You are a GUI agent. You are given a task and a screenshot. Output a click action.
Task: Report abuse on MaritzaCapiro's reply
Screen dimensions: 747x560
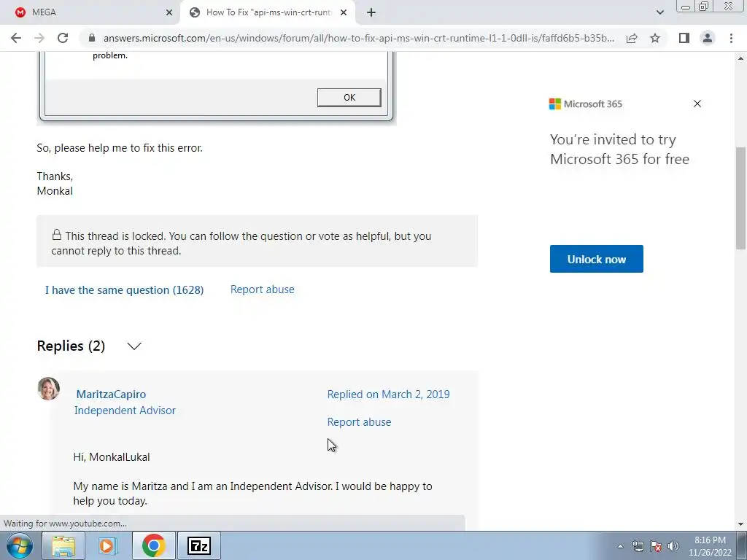[359, 422]
